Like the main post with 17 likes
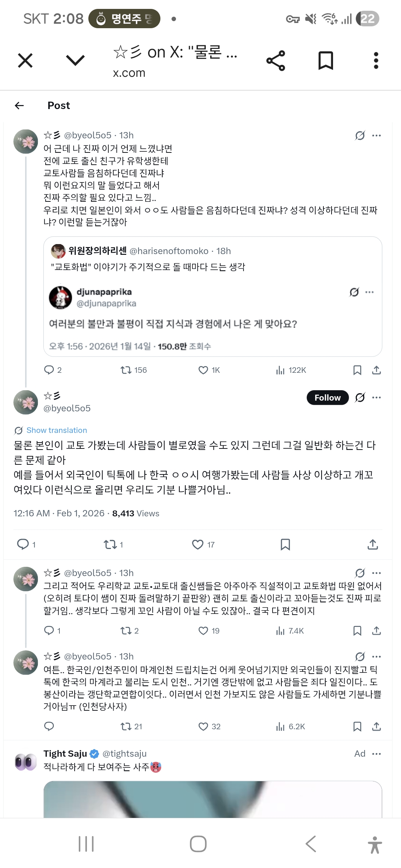The width and height of the screenshot is (401, 868). (198, 545)
